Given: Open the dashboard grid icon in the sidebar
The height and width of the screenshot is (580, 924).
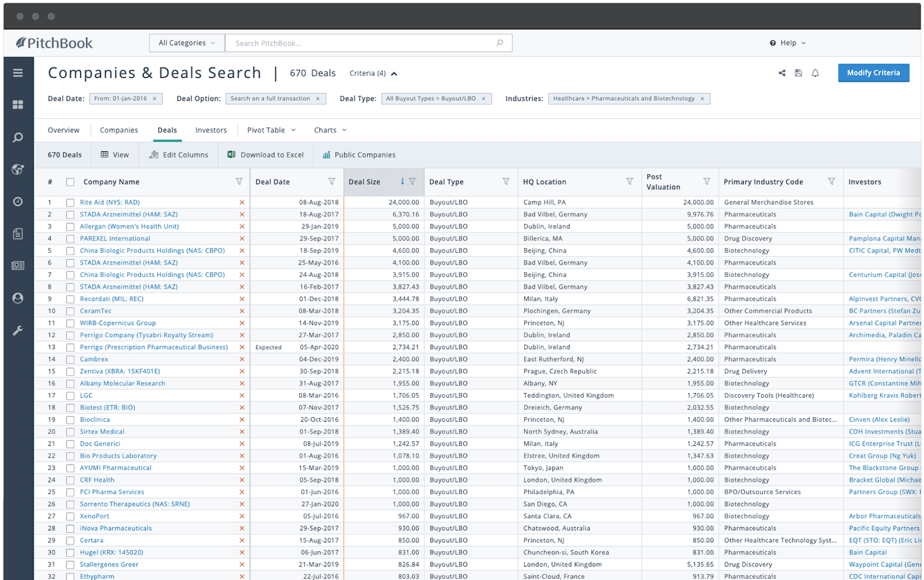Looking at the screenshot, I should 18,104.
